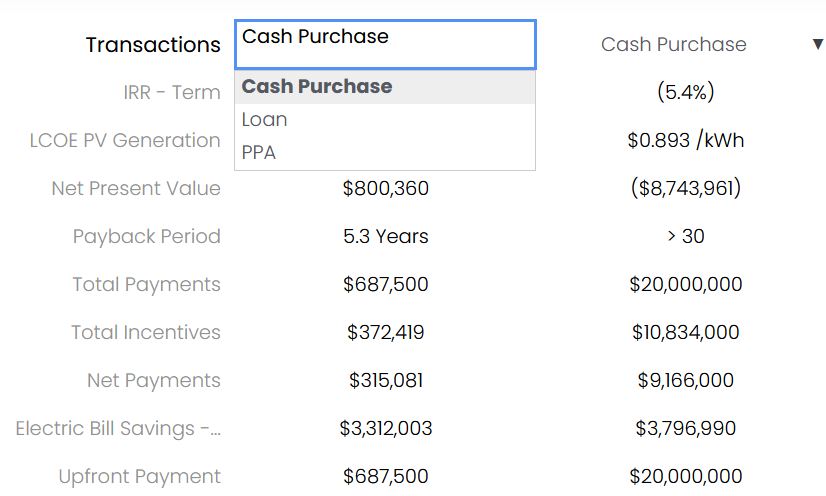
Task: Click the (5.4%) IRR value
Action: [686, 93]
